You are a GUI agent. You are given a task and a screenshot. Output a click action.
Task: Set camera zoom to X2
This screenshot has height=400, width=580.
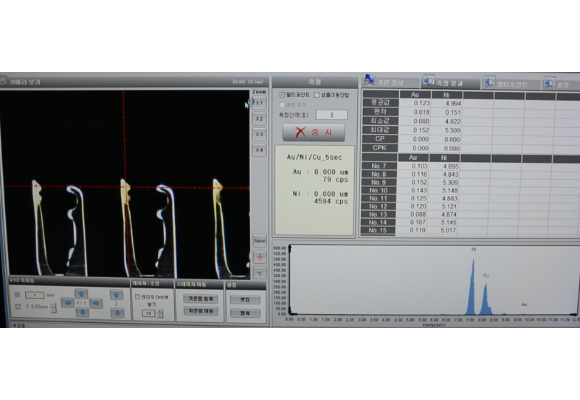click(259, 118)
